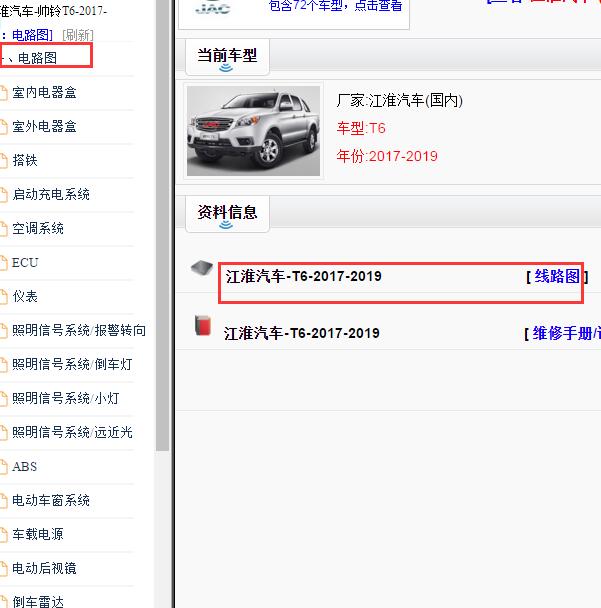Select ABS diagram in sidebar
Viewport: 601px width, 608px height.
24,466
